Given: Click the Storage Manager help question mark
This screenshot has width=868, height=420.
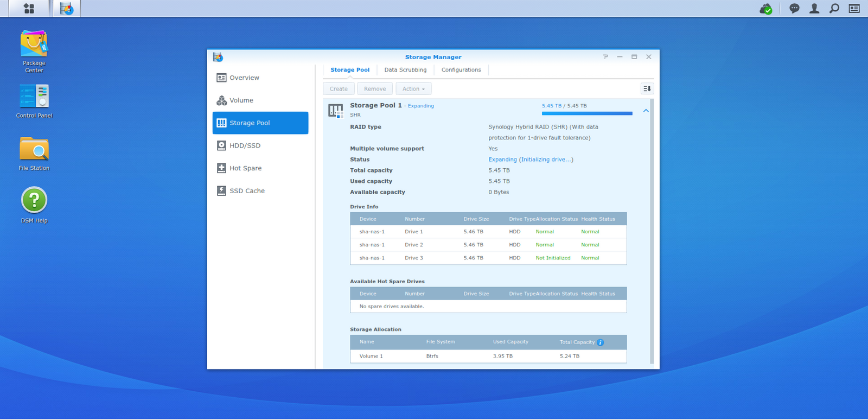Looking at the screenshot, I should coord(605,57).
